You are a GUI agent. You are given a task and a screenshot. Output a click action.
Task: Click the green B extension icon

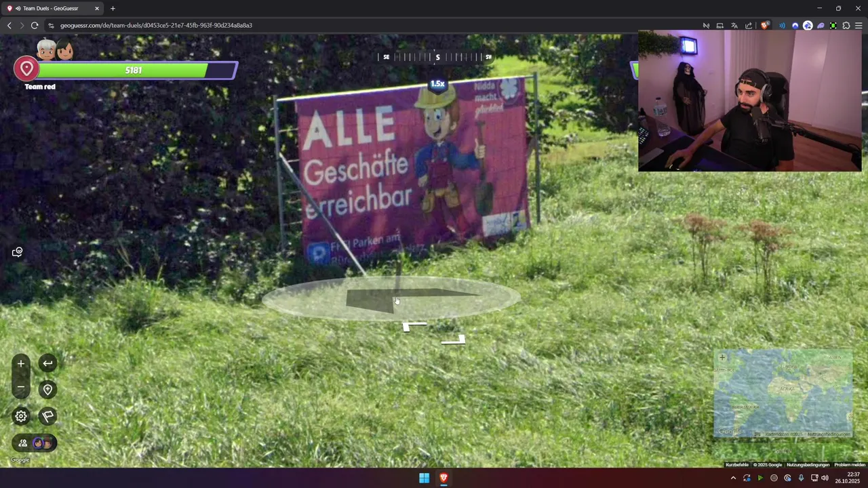coord(833,26)
